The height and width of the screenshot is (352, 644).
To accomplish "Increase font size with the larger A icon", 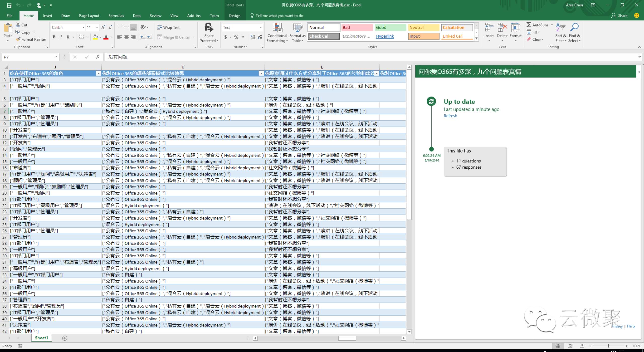I will point(103,27).
